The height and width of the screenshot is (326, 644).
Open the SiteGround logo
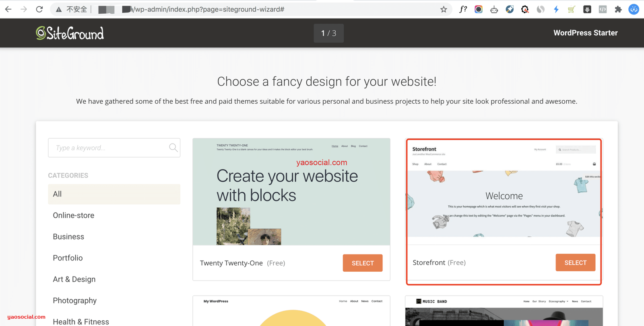pos(70,33)
